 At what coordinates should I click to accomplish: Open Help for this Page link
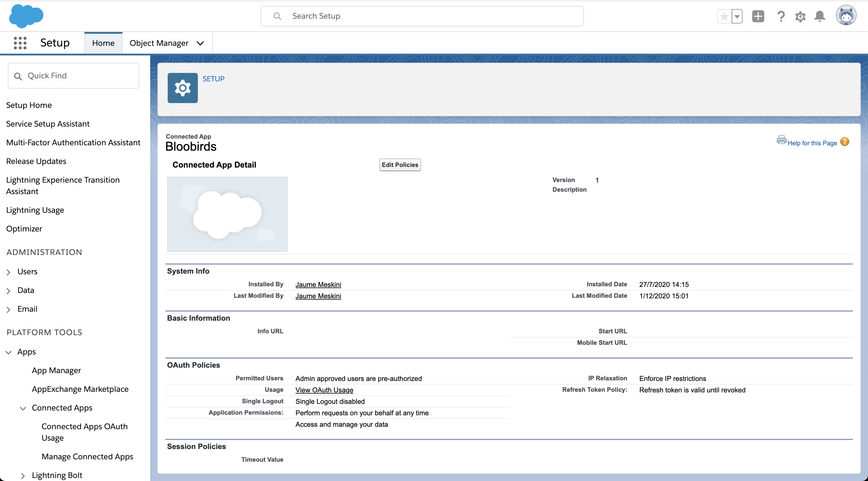pyautogui.click(x=812, y=143)
